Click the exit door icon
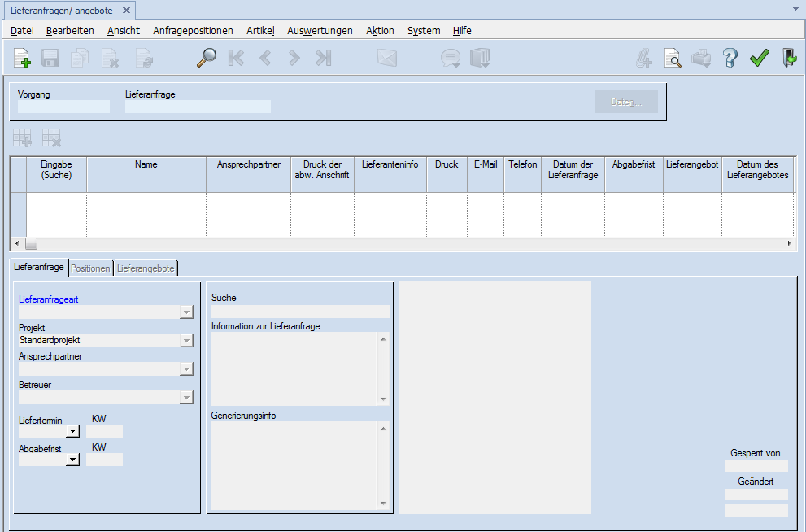The height and width of the screenshot is (532, 806). [788, 59]
